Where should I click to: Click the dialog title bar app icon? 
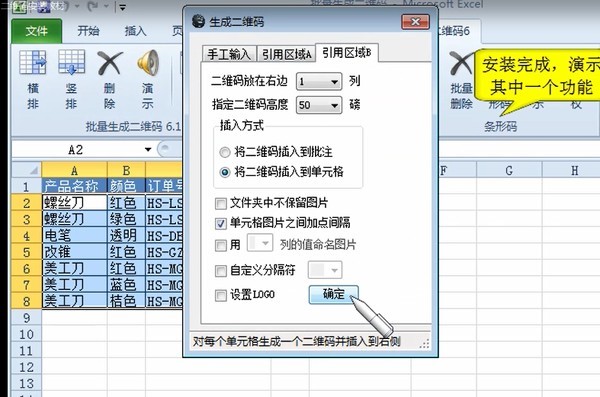point(198,21)
